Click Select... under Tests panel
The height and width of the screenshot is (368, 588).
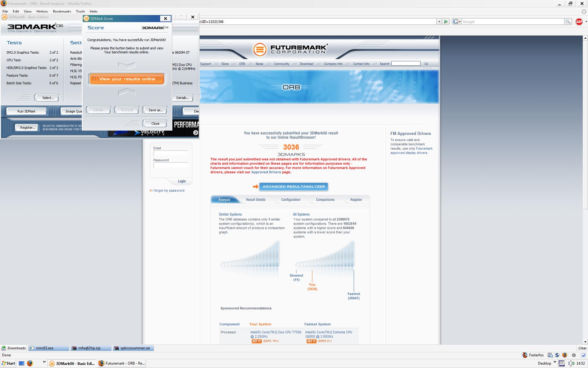pyautogui.click(x=48, y=98)
